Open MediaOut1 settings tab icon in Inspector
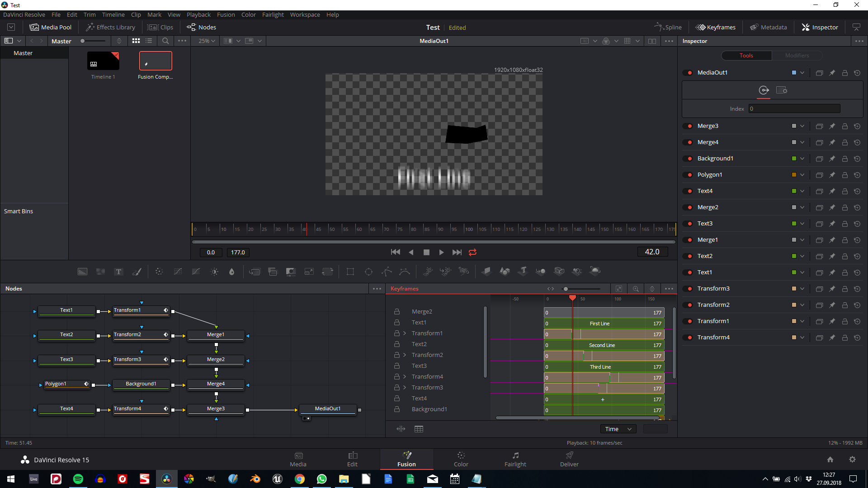Viewport: 868px width, 488px height. (x=782, y=90)
